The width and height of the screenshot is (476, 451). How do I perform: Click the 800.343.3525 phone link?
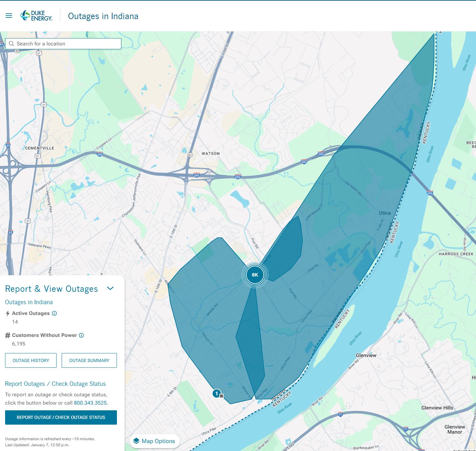click(90, 403)
